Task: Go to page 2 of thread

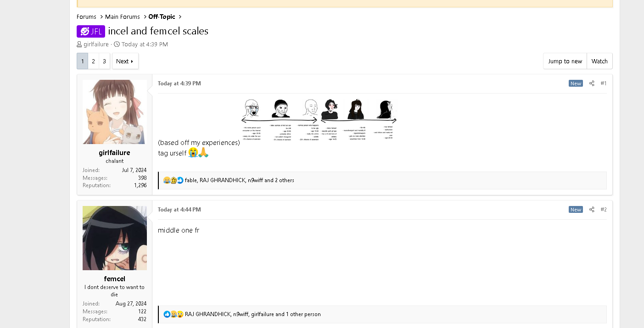Action: tap(93, 61)
